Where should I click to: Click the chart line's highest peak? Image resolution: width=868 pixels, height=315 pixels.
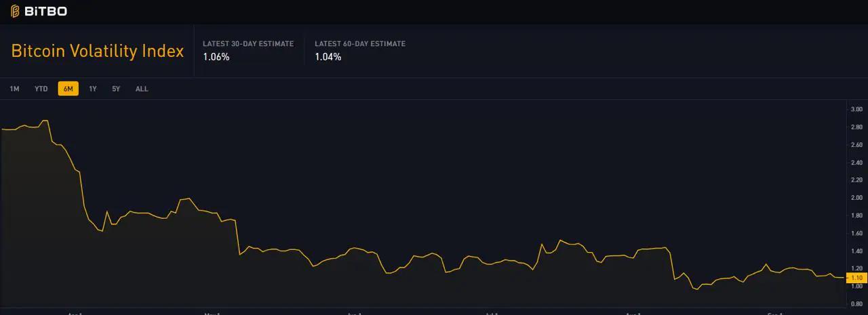(x=45, y=121)
